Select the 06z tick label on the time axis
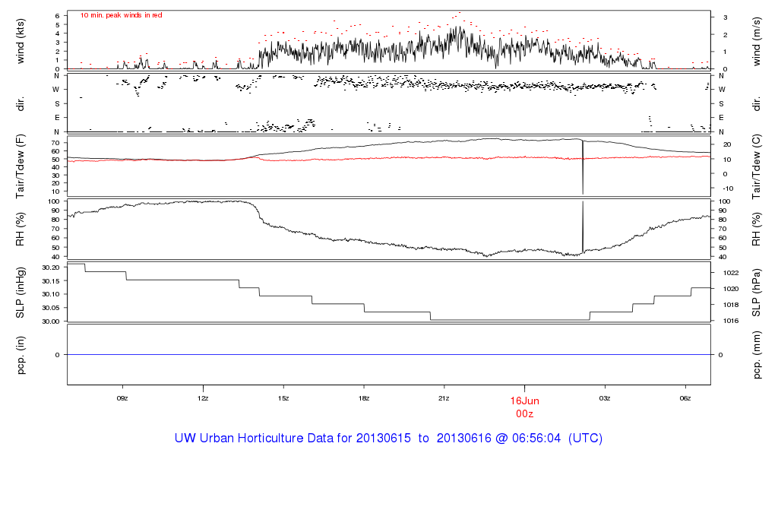 685,397
